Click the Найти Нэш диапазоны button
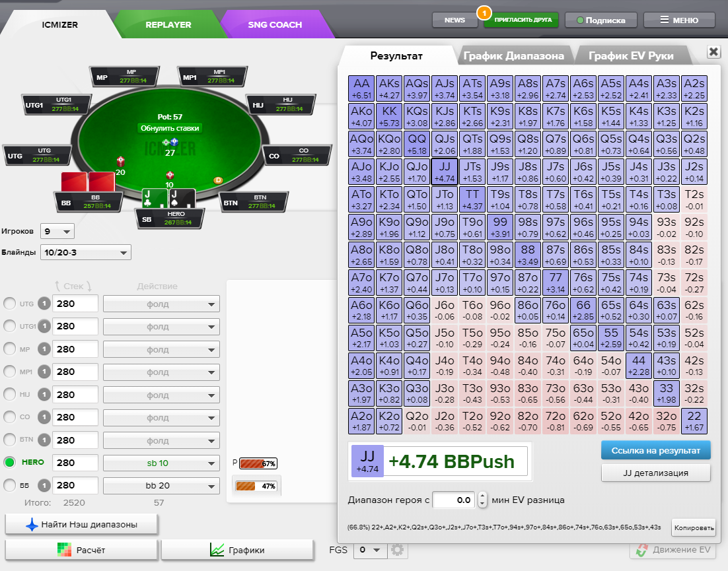This screenshot has height=571, width=728. click(x=81, y=525)
